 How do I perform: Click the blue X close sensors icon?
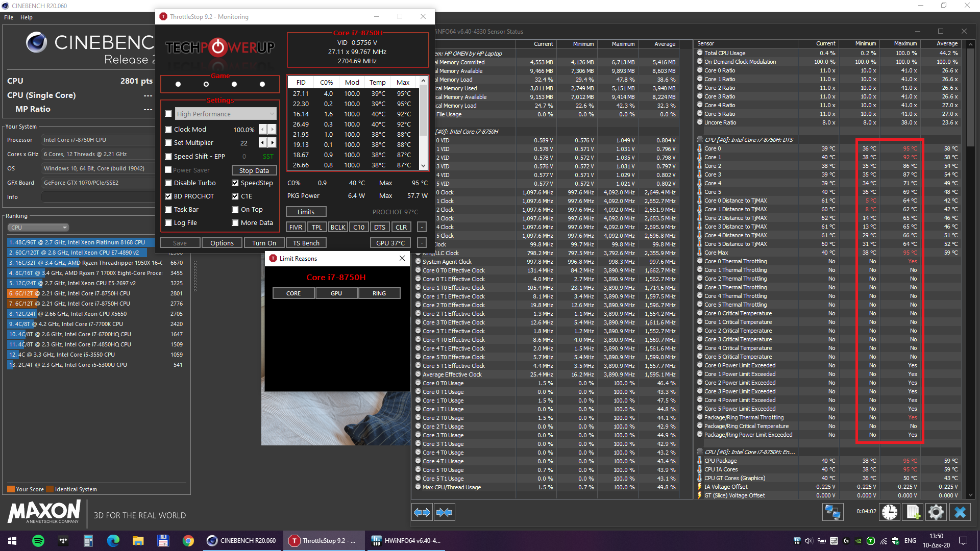click(x=960, y=512)
